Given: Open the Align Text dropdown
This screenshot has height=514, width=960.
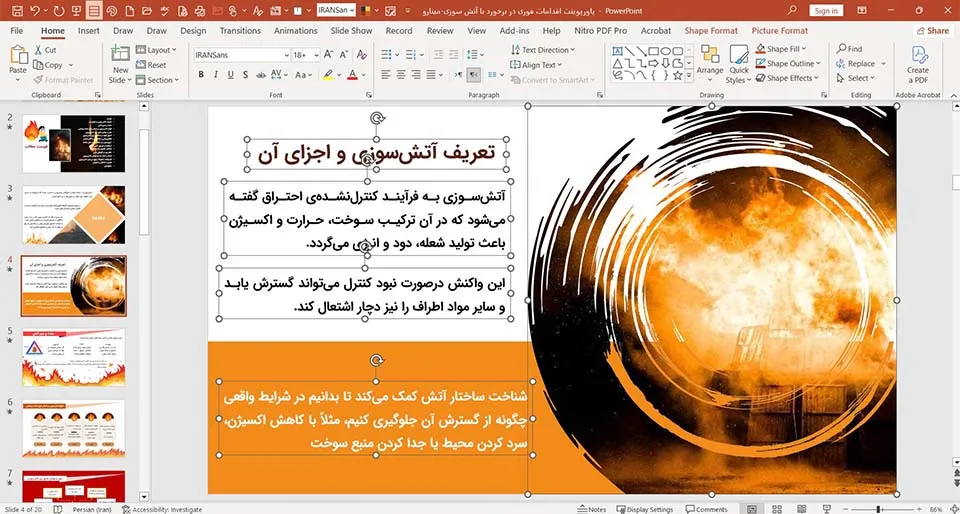Looking at the screenshot, I should [536, 65].
